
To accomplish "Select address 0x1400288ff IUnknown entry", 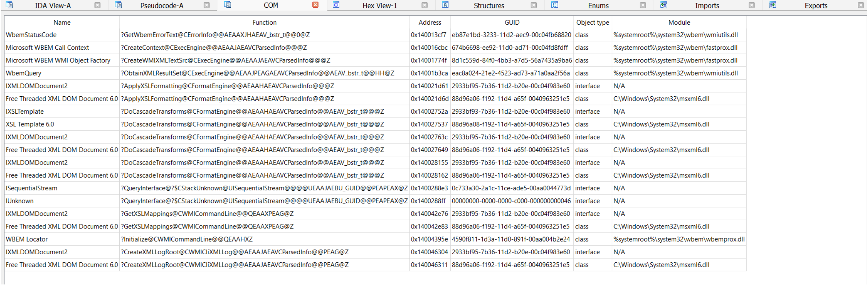I will pos(375,201).
